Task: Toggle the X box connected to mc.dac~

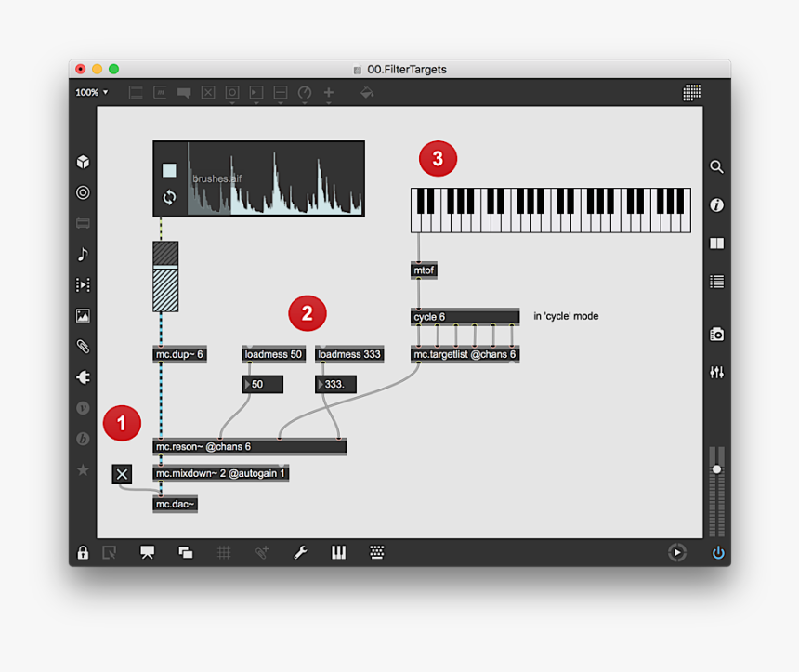Action: (122, 473)
